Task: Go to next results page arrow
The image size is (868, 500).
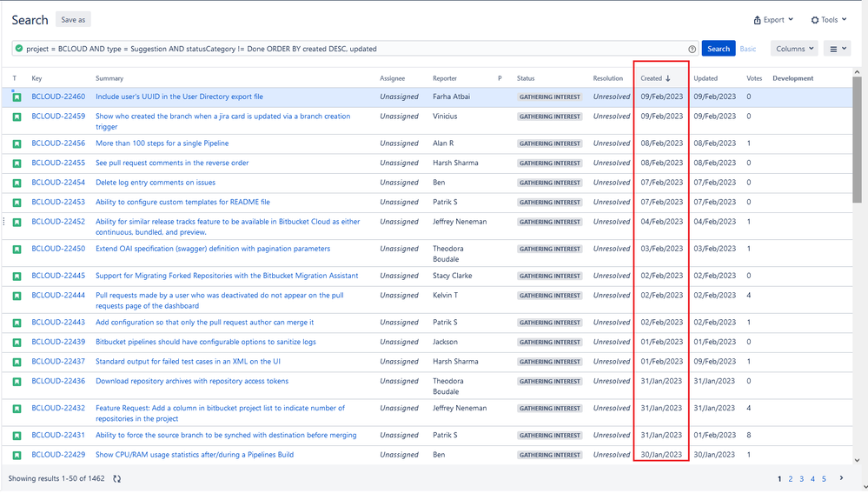Action: point(841,478)
